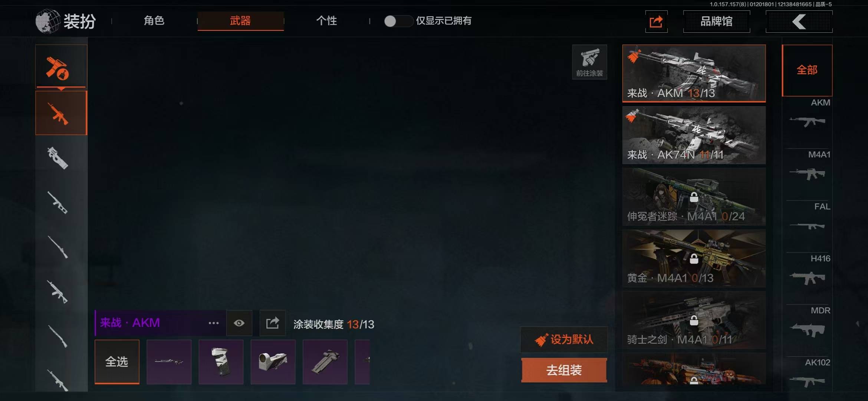Toggle the 仅显示已拥有 switch
Image resolution: width=868 pixels, height=401 pixels.
[398, 21]
